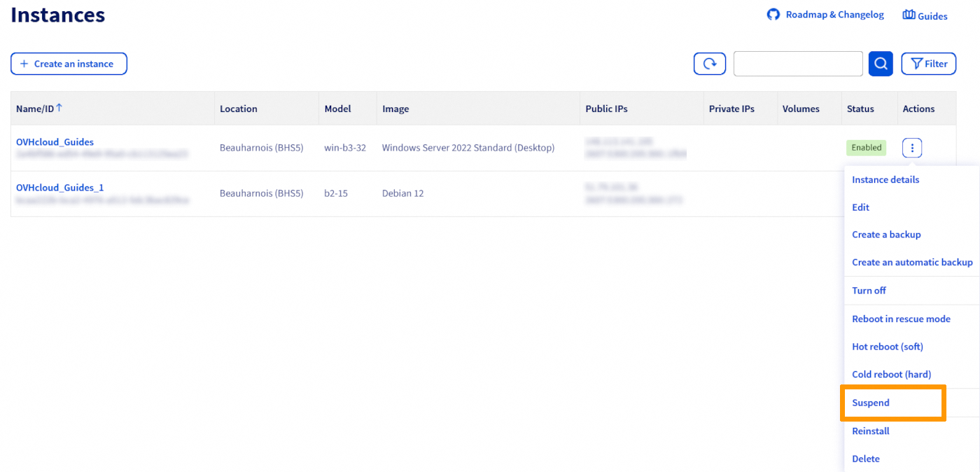Open the Filter panel via funnel icon
Image resolution: width=980 pixels, height=472 pixels.
coord(928,63)
